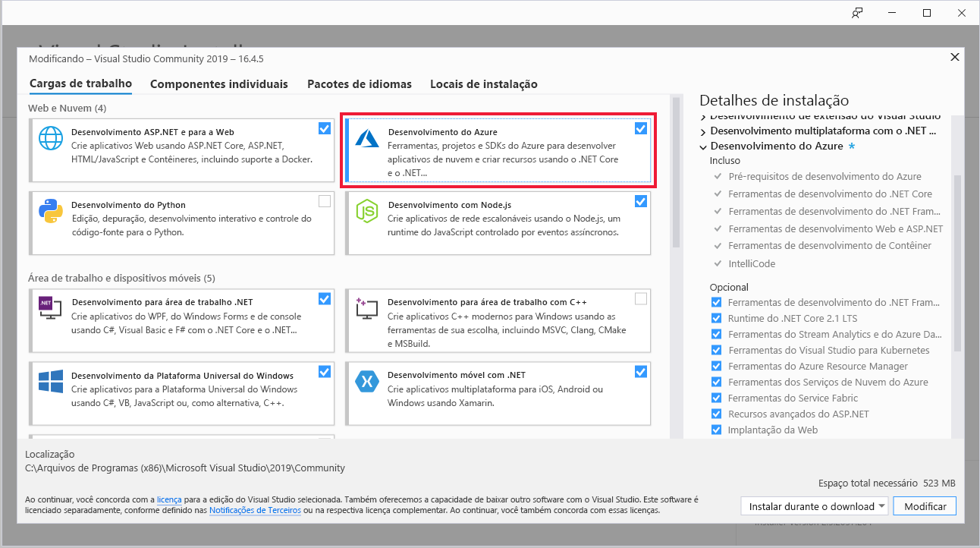Viewport: 980px width, 548px height.
Task: Uncheck Desenvolvimento ASP.NET e para a Web
Action: 325,129
